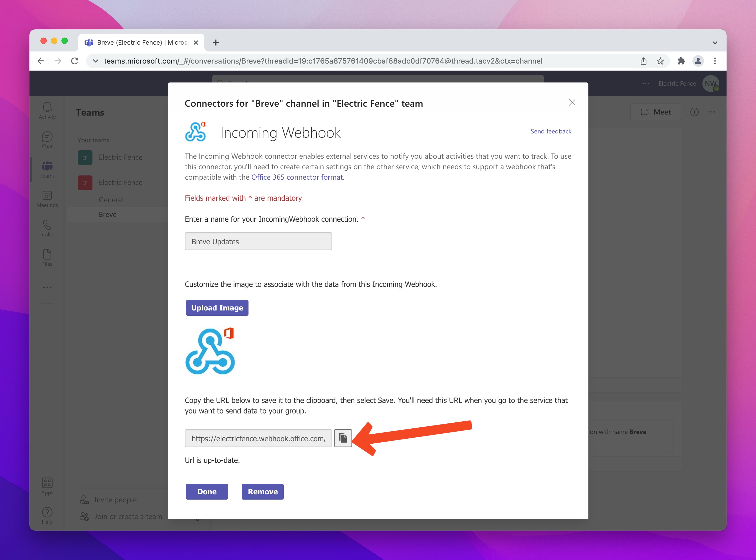Viewport: 756px width, 560px height.
Task: Click the "Url is up-to-date." status text
Action: pos(212,460)
